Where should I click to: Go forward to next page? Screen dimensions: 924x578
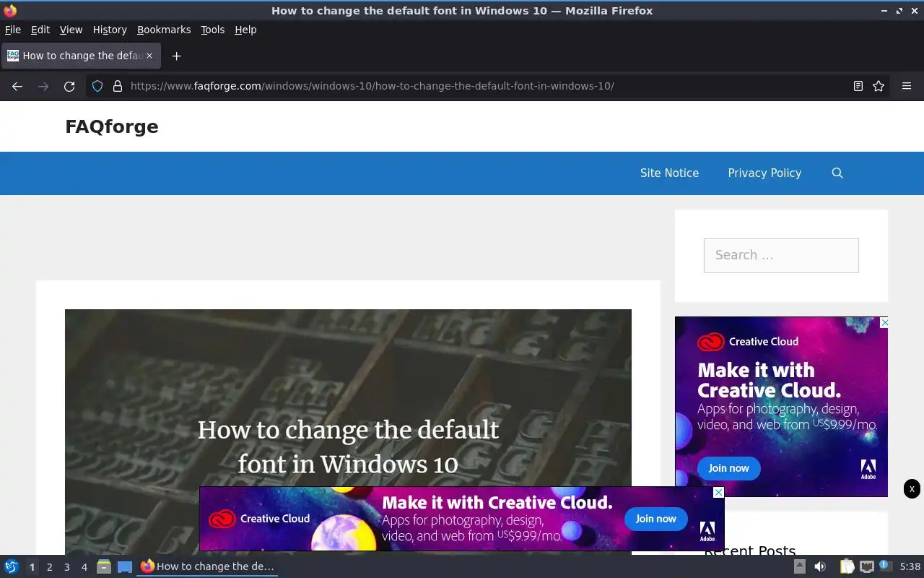point(43,86)
